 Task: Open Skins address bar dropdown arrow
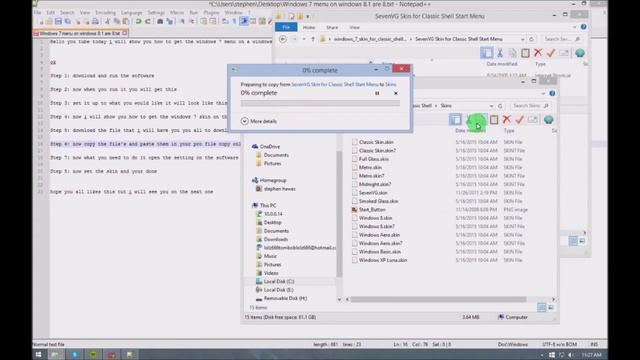(491, 106)
